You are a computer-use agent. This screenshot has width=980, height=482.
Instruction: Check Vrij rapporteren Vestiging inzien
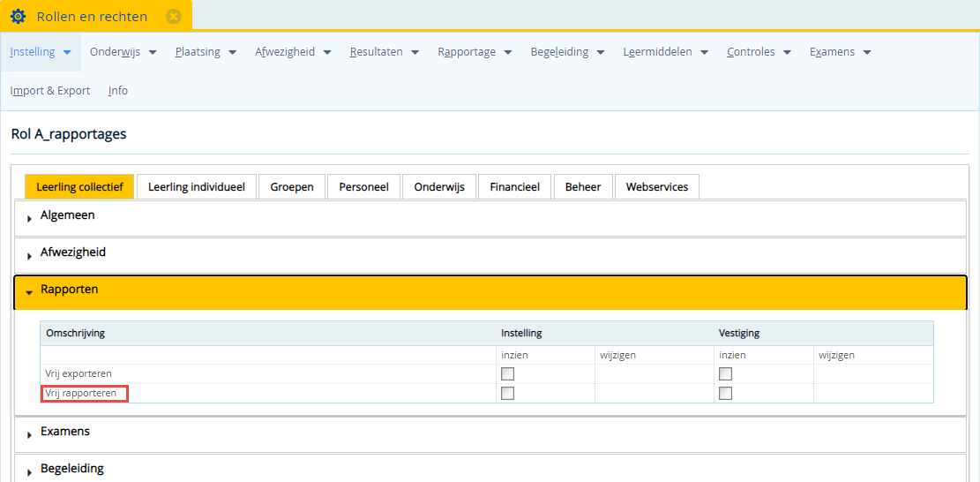[x=726, y=393]
